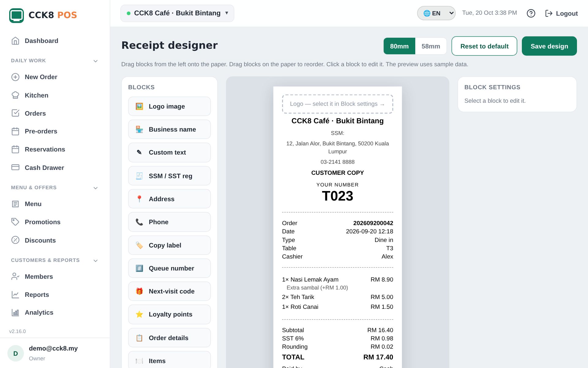Open the Members page
Screen dimensions: 588x368
click(x=55, y=277)
